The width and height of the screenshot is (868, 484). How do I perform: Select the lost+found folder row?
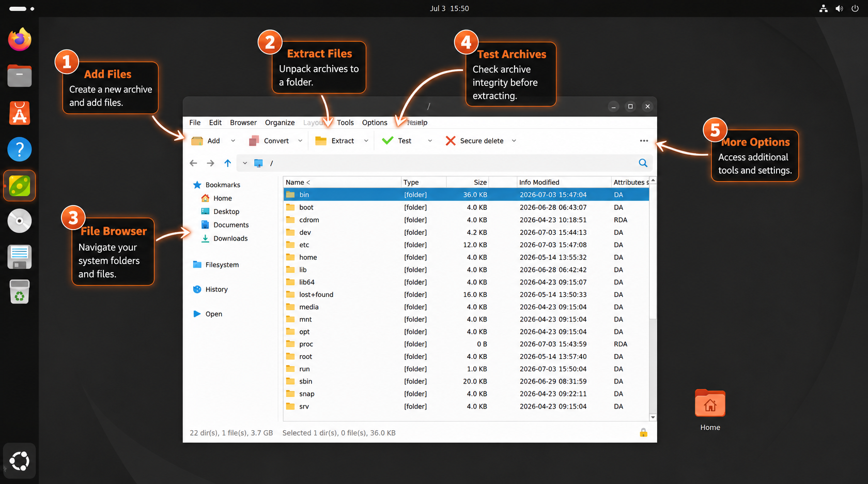(x=466, y=294)
